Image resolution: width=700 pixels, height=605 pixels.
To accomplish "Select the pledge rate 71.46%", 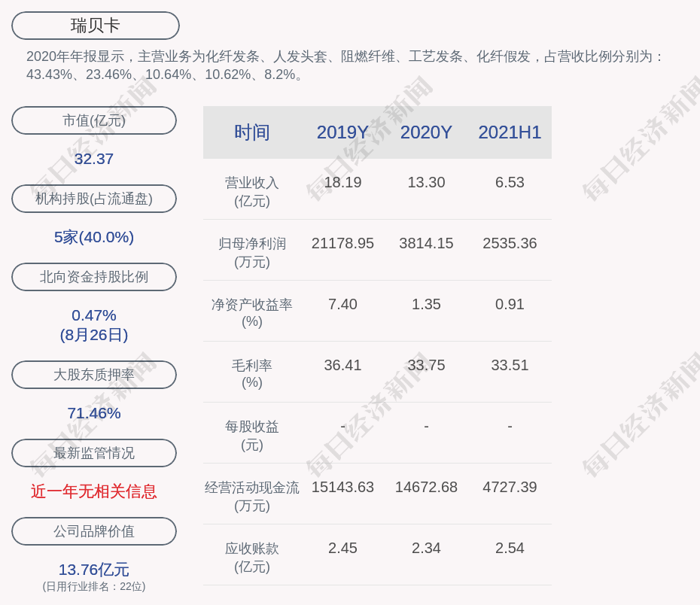I will pyautogui.click(x=94, y=413).
